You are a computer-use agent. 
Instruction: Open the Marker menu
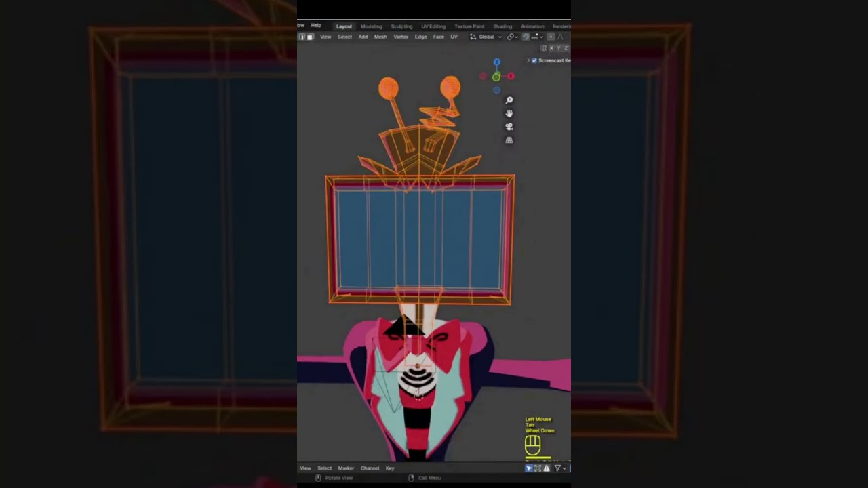tap(346, 468)
